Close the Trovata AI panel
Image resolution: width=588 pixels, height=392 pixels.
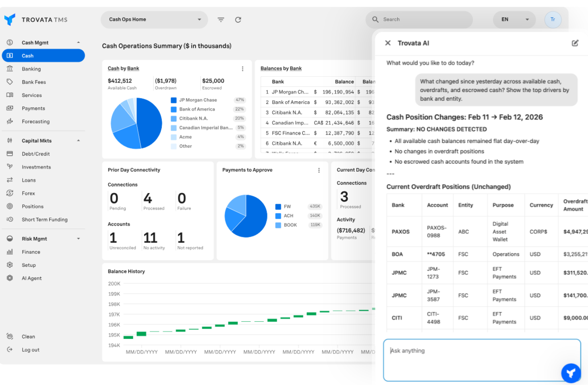pos(388,43)
